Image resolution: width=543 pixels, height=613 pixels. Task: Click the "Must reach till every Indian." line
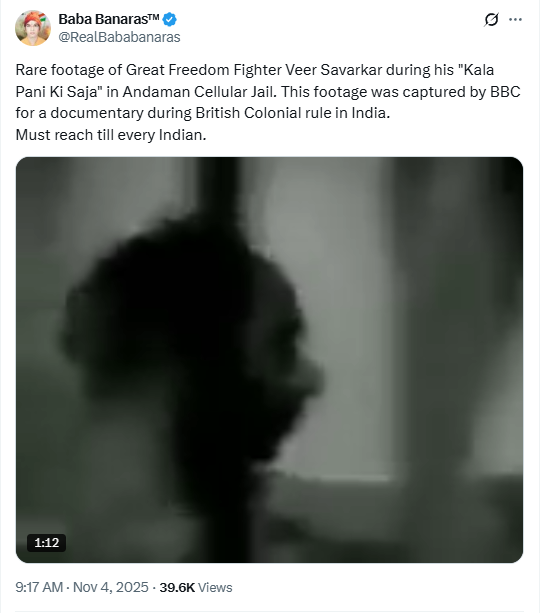click(111, 135)
